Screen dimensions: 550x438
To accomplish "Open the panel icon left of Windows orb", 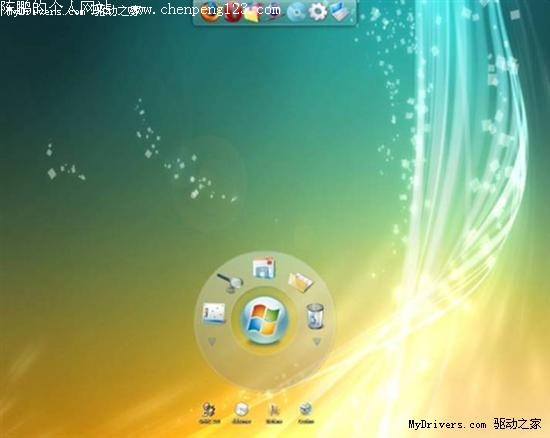I will [214, 313].
